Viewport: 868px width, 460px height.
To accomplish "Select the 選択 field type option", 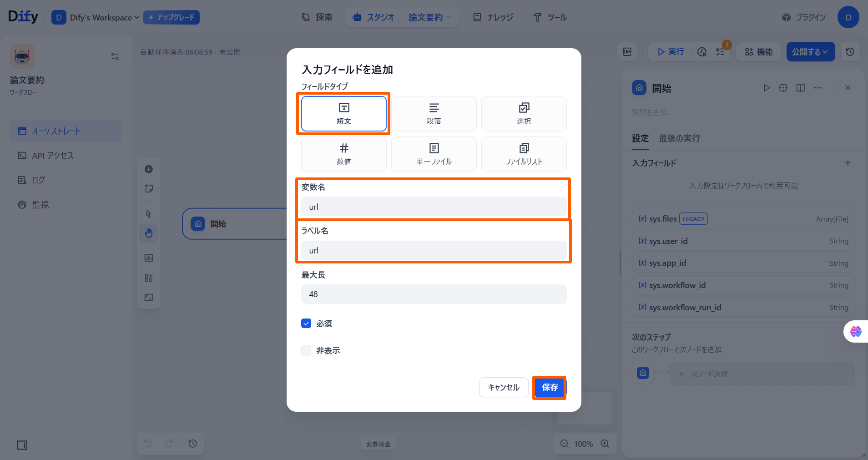I will click(x=524, y=114).
